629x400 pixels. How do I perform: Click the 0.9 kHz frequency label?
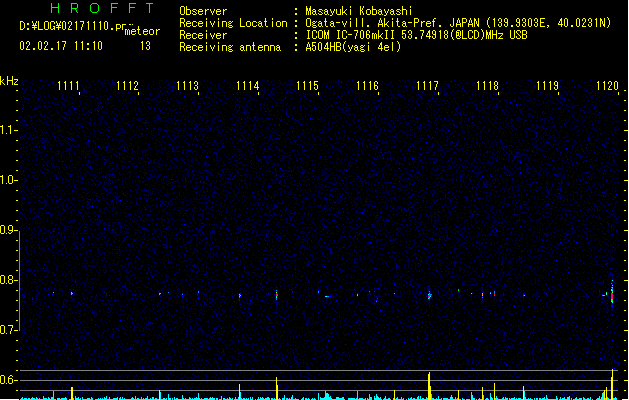click(8, 230)
